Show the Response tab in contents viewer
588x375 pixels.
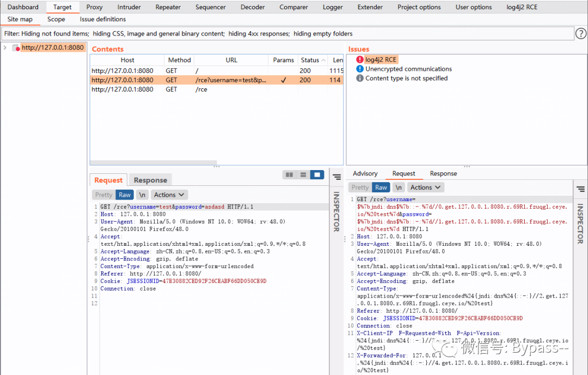150,180
